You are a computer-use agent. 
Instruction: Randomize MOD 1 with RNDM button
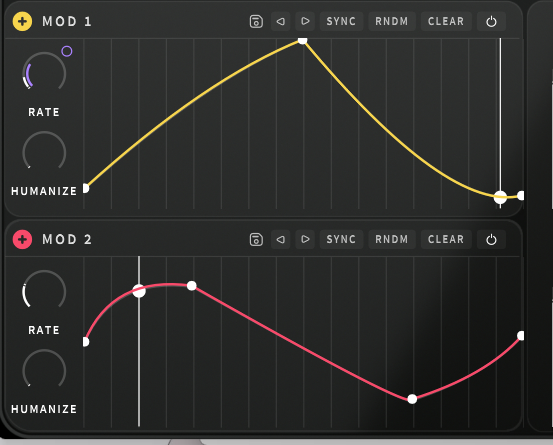(x=392, y=22)
